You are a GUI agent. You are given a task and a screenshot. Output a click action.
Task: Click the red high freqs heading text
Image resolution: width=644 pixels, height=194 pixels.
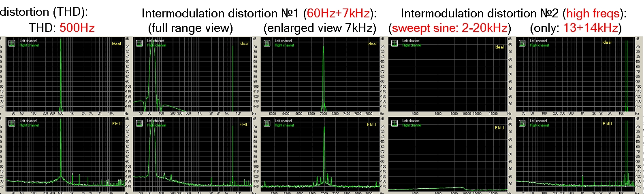593,13
